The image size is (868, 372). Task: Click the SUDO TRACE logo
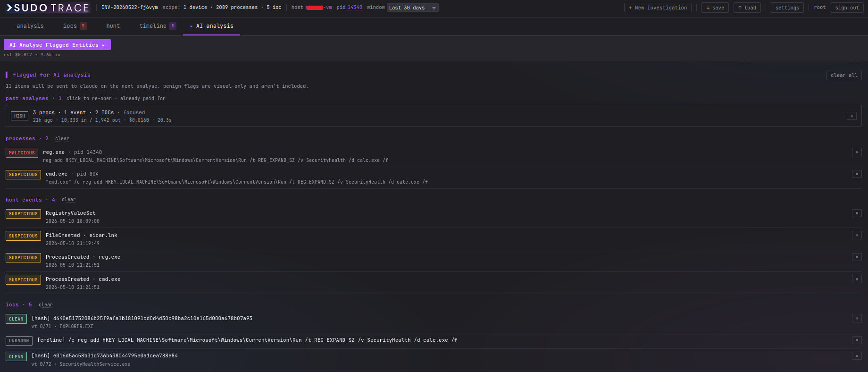pyautogui.click(x=48, y=8)
